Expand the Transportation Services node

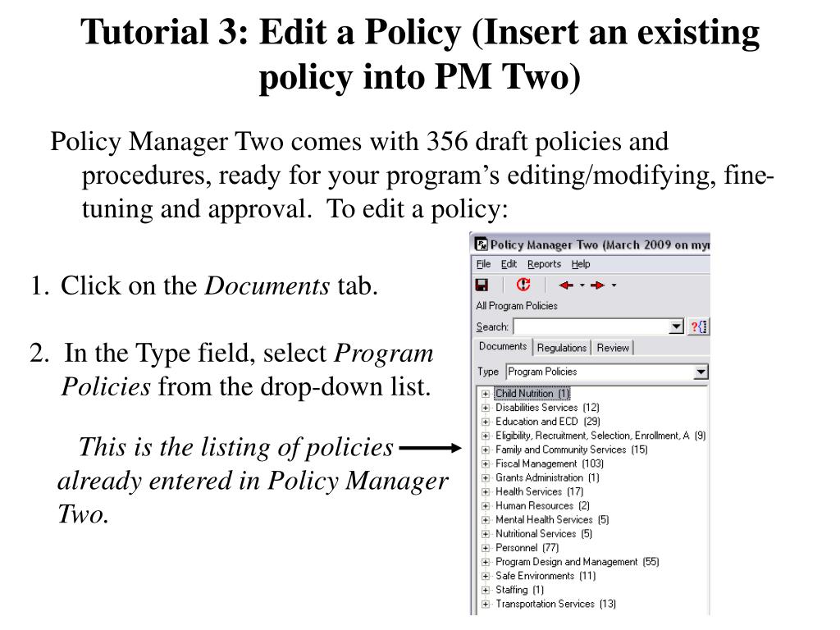coord(485,605)
